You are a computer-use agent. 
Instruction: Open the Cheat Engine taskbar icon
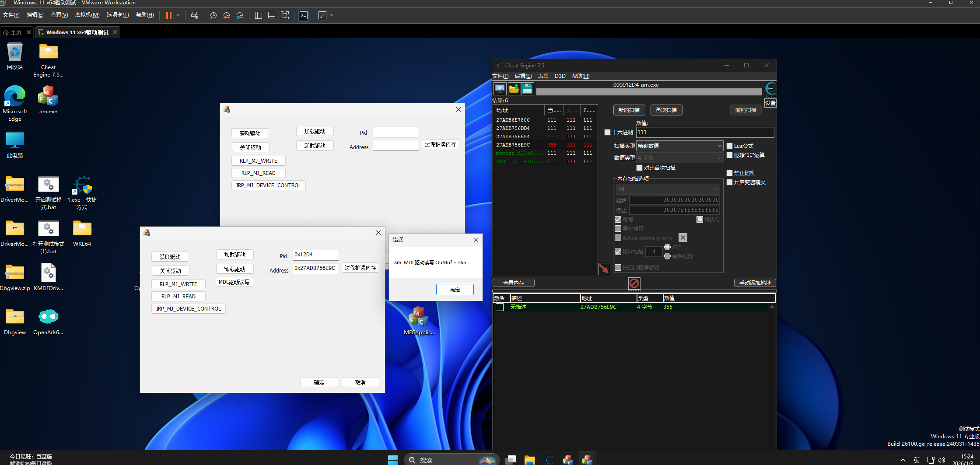[x=549, y=460]
